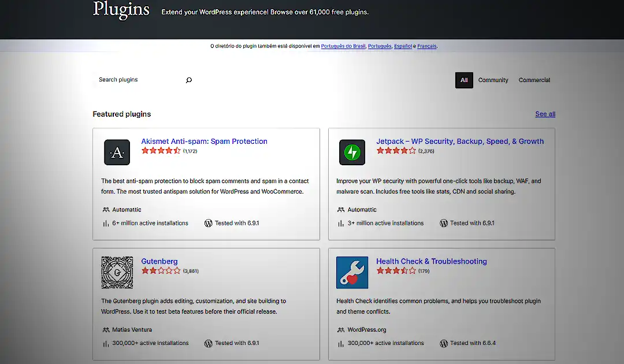This screenshot has width=624, height=364.
Task: Open Akismet Anti-spam: Spam Protection title
Action: point(204,141)
